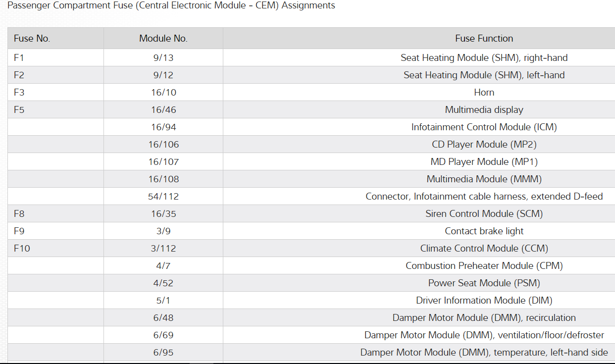Click module number 9/13 cell
This screenshot has height=364, width=615.
click(163, 58)
